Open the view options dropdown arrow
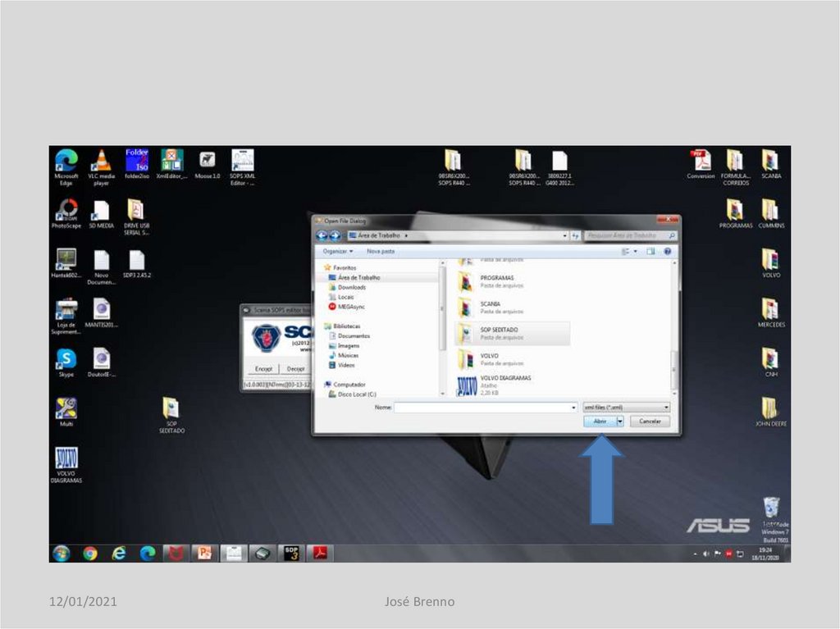The height and width of the screenshot is (629, 840). [636, 251]
